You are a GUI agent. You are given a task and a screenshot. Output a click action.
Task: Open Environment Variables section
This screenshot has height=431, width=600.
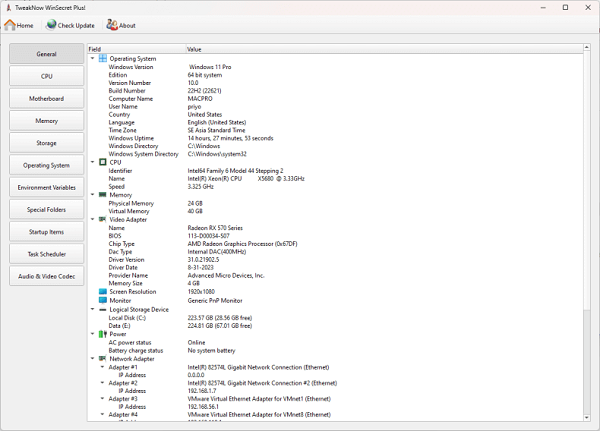pyautogui.click(x=46, y=187)
